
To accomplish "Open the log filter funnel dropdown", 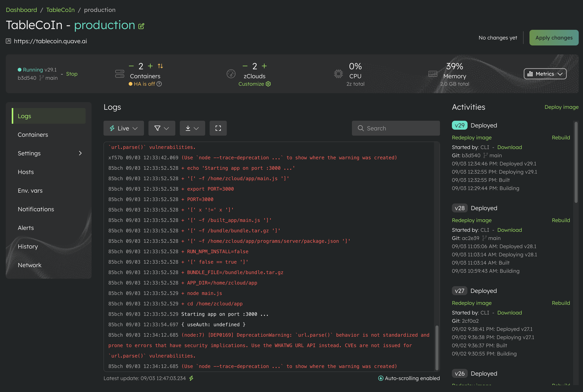I will point(162,128).
